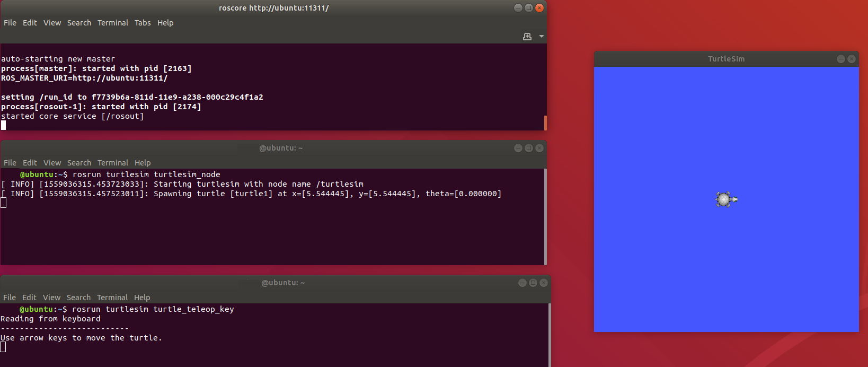Open Help menu in turtle_teleop_key terminal
The width and height of the screenshot is (868, 367).
coord(142,298)
